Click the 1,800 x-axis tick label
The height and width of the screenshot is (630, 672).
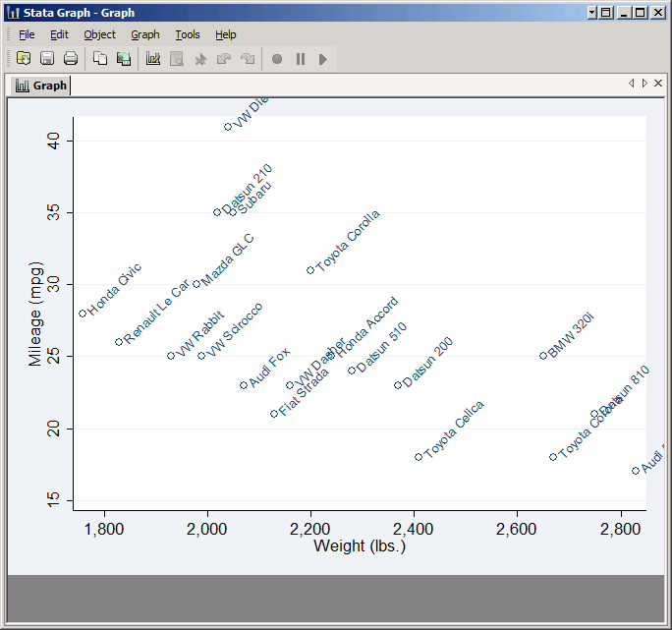pyautogui.click(x=104, y=529)
